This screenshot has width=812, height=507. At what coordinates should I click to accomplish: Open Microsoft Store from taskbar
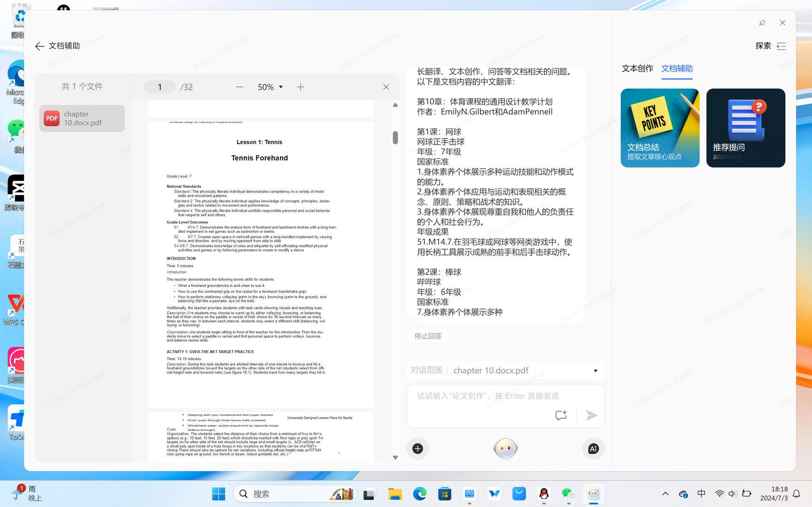(444, 494)
